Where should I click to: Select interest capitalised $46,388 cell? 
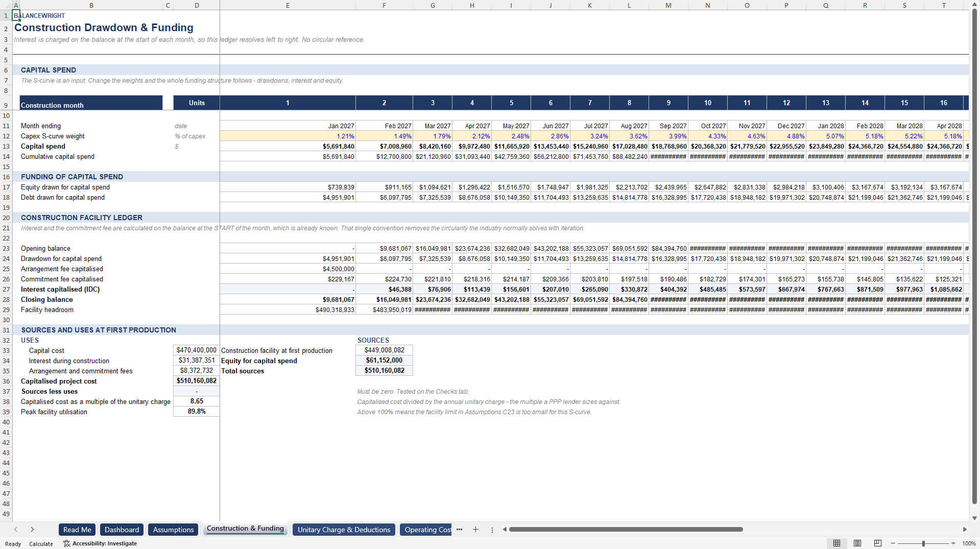[384, 289]
